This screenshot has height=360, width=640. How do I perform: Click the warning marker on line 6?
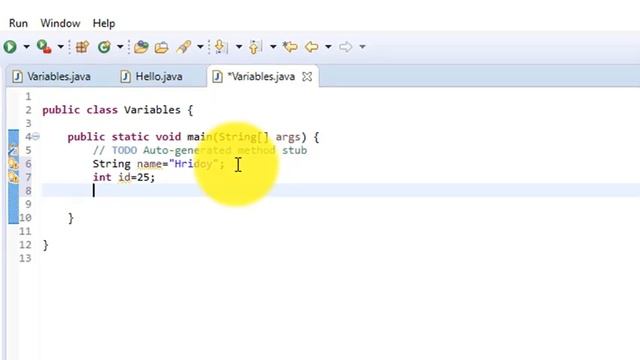[x=13, y=164]
